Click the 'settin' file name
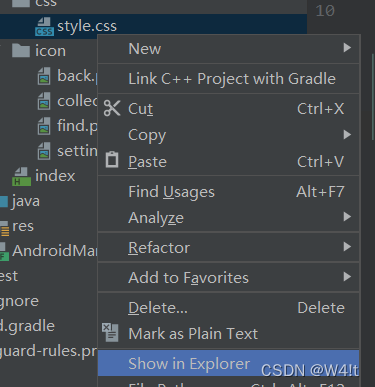The image size is (375, 387). click(x=77, y=151)
